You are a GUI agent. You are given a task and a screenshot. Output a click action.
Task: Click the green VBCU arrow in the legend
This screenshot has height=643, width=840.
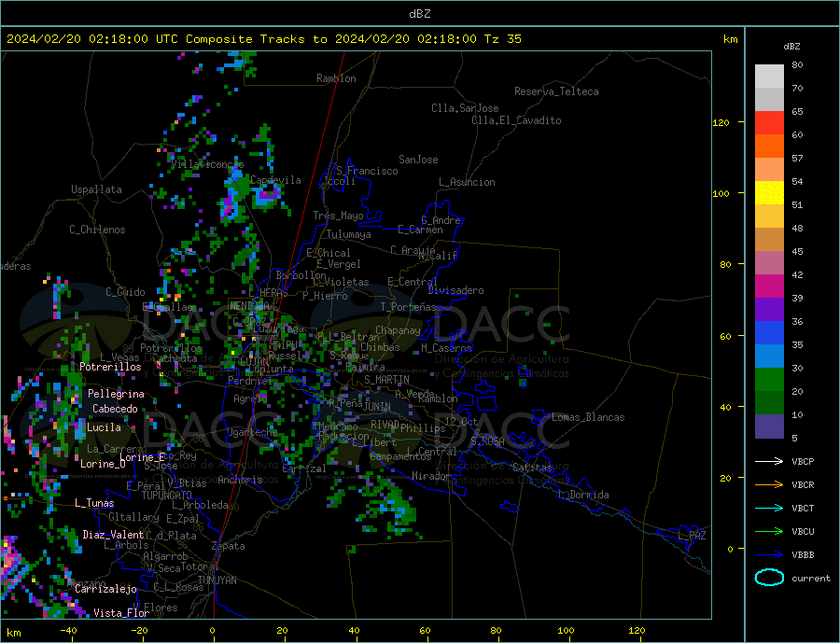[769, 532]
